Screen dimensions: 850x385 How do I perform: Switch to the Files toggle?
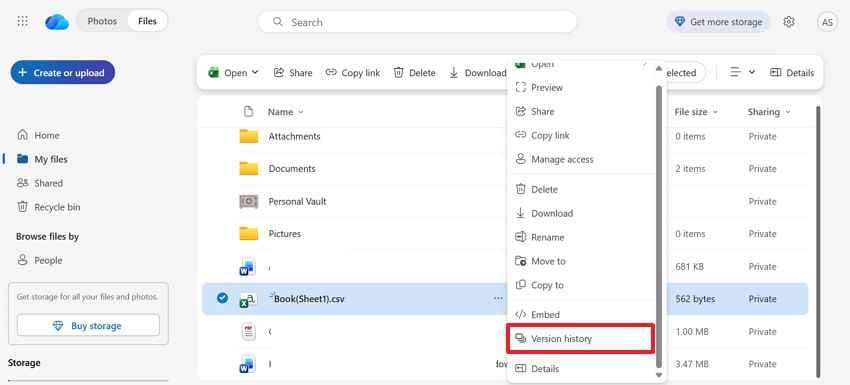pyautogui.click(x=147, y=21)
